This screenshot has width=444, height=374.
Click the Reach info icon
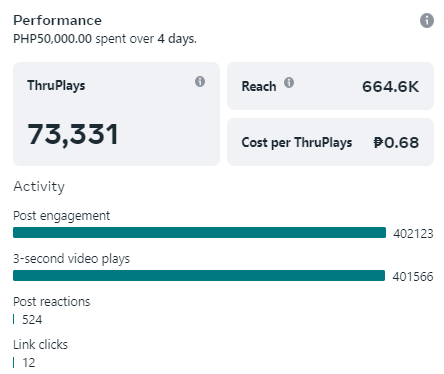coord(289,82)
